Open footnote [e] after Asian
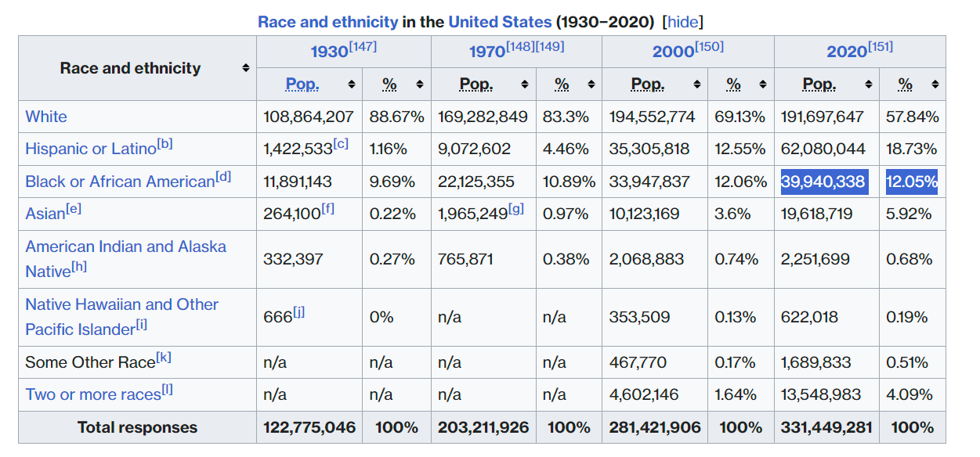This screenshot has height=457, width=980. pos(74,209)
